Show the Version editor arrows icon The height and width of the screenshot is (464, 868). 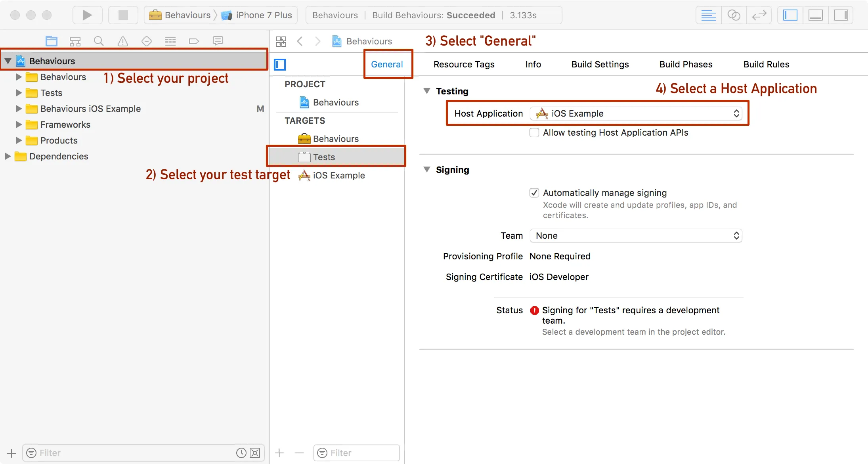point(759,15)
